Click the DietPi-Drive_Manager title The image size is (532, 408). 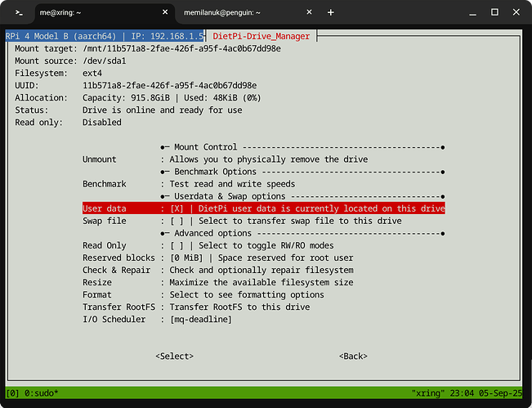pyautogui.click(x=262, y=36)
